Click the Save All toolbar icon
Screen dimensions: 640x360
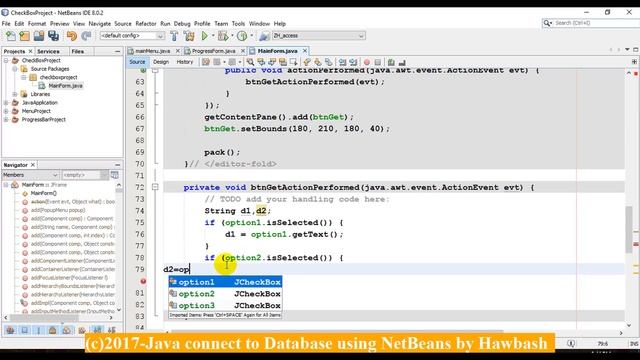click(53, 36)
